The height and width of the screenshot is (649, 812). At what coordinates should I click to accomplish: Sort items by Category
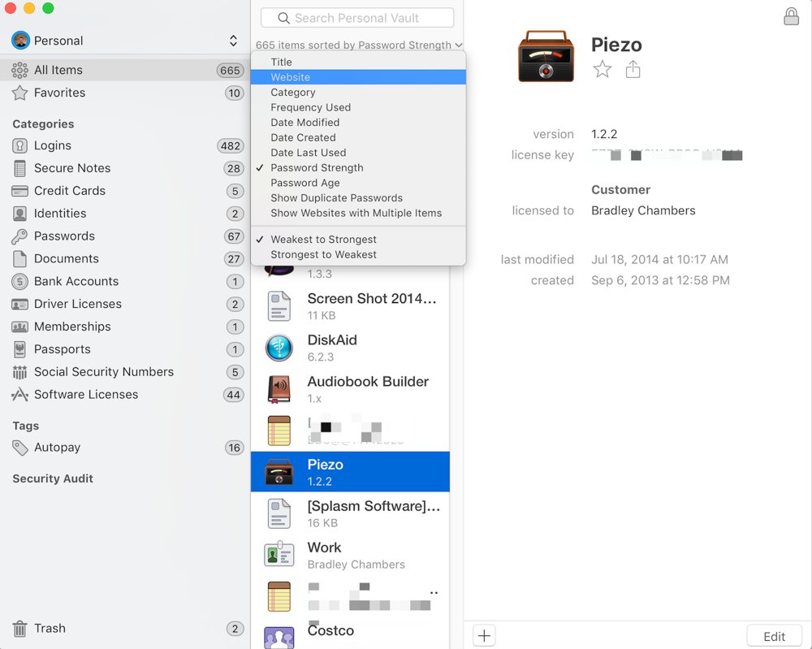click(358, 93)
